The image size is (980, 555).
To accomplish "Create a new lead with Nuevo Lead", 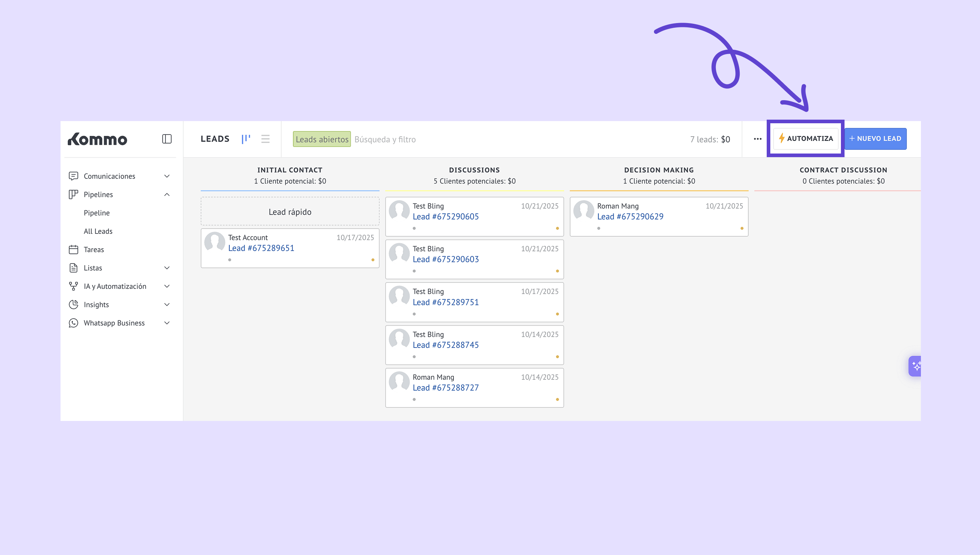I will [875, 139].
